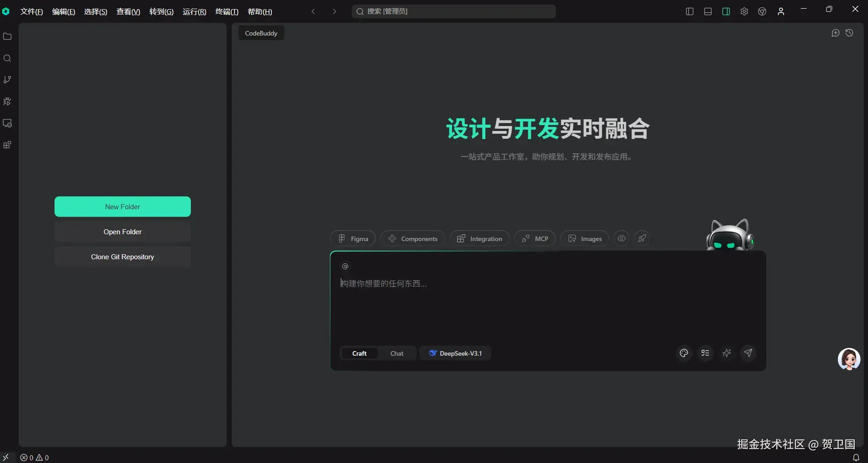Open the palette design icon
This screenshot has width=868, height=463.
pos(684,353)
